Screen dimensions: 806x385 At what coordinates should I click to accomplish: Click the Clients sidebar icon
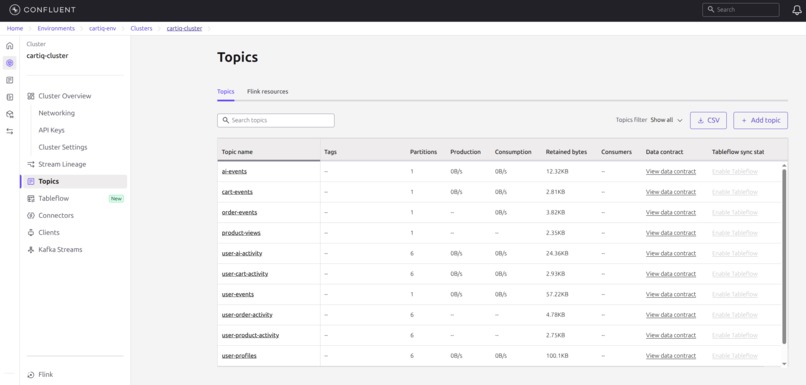tap(31, 232)
